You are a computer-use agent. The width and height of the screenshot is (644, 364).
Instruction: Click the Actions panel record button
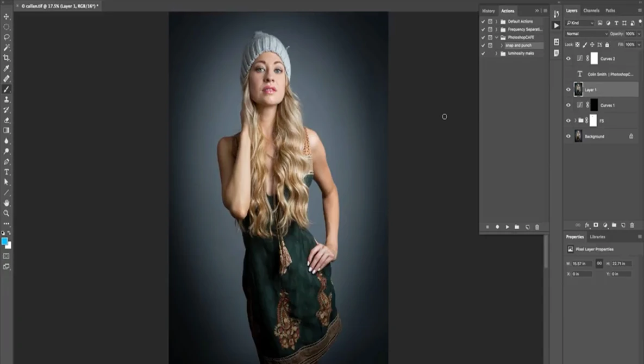tap(497, 227)
